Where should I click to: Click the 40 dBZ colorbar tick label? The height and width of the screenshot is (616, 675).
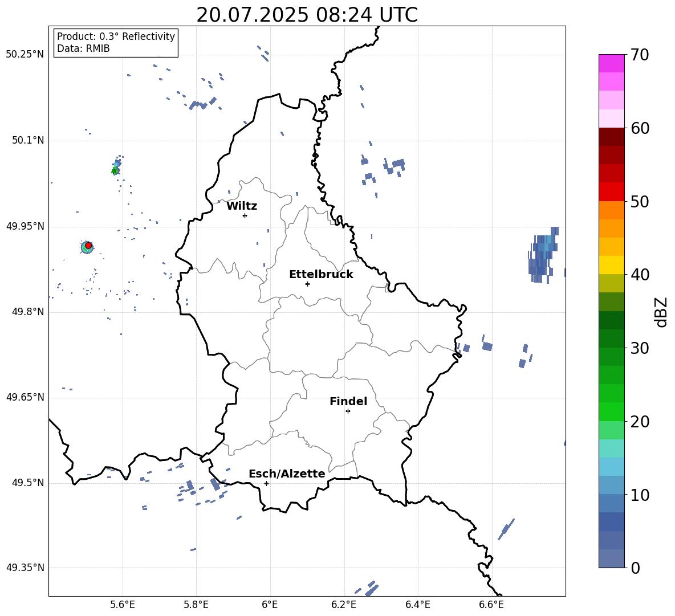[x=640, y=275]
